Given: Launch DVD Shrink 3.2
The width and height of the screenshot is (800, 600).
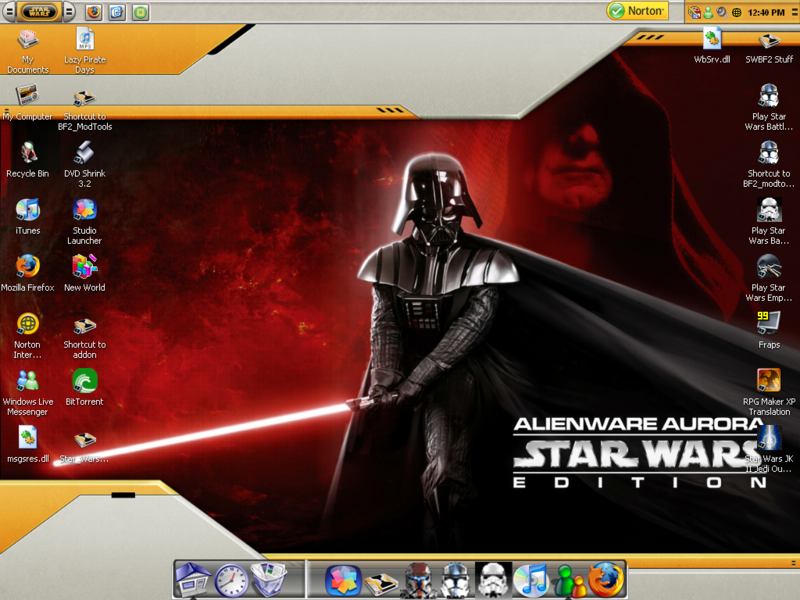Looking at the screenshot, I should point(85,165).
